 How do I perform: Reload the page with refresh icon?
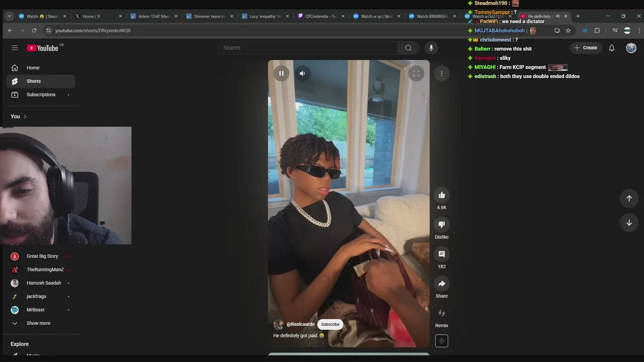tap(34, 30)
